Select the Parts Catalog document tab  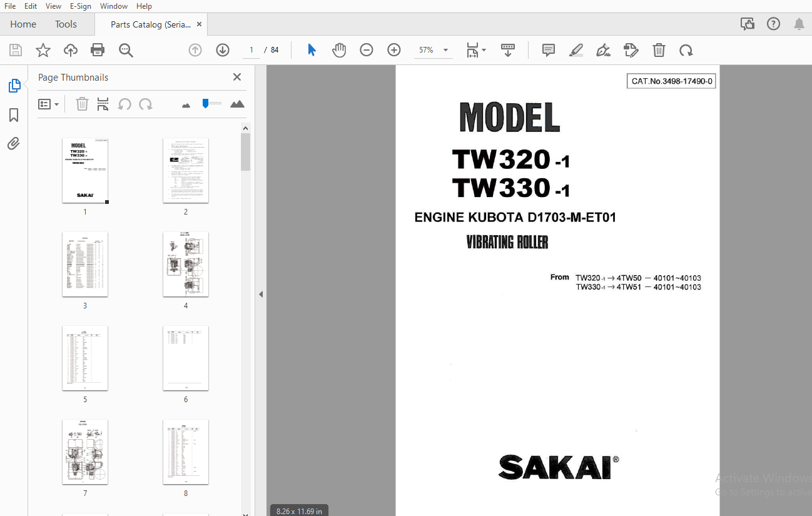[151, 24]
